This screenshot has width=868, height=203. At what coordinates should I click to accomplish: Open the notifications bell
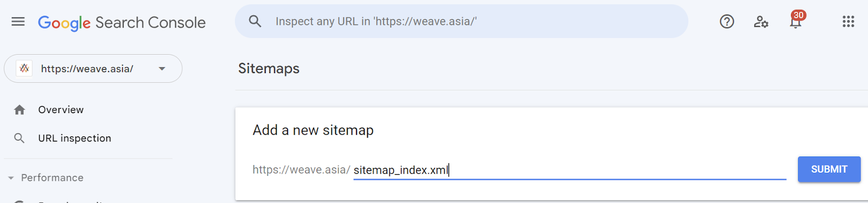click(795, 22)
